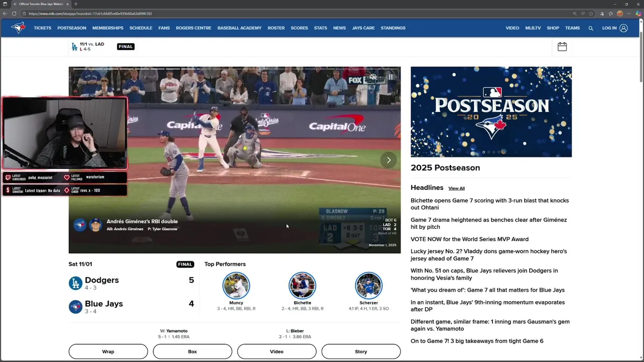
Task: Open the FANS menu
Action: 164,28
